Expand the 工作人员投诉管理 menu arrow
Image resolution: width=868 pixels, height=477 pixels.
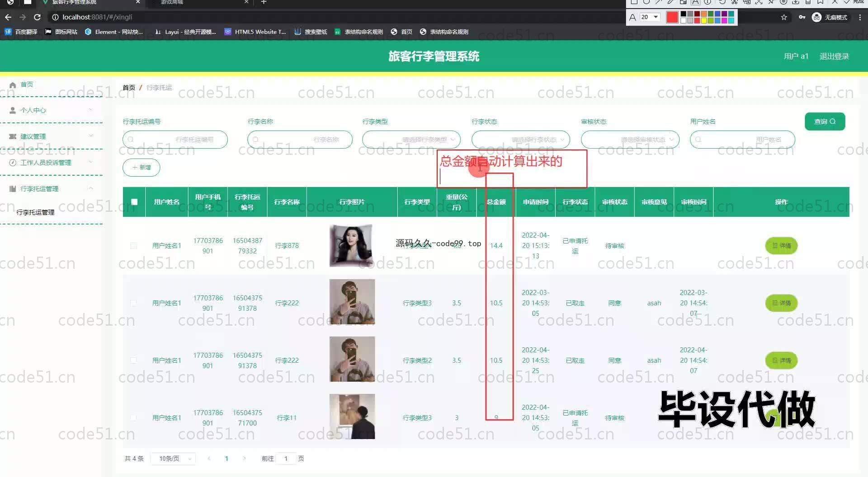click(90, 162)
